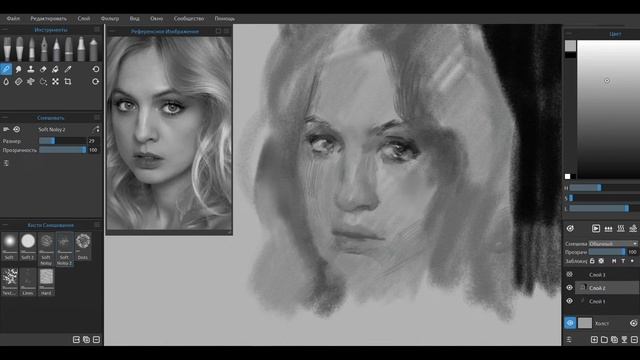Choose the first flat brush preset
Viewport: 640px width, 360px height.
coord(7,49)
